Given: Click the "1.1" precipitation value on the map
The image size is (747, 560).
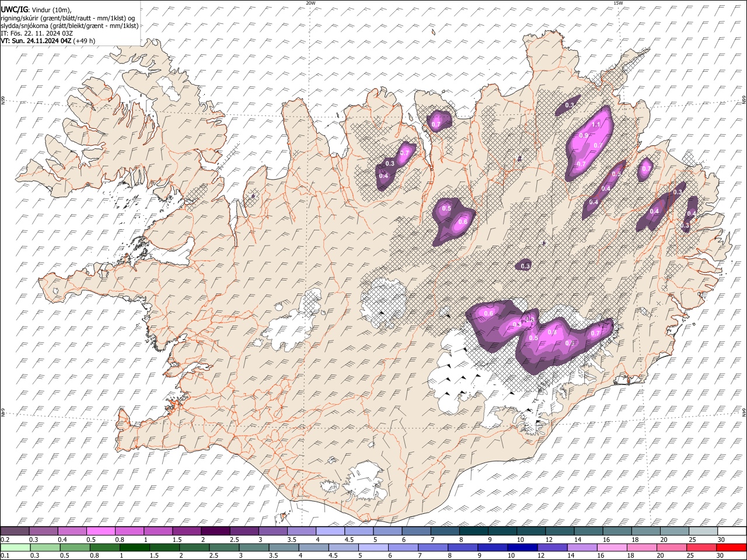Looking at the screenshot, I should point(596,125).
